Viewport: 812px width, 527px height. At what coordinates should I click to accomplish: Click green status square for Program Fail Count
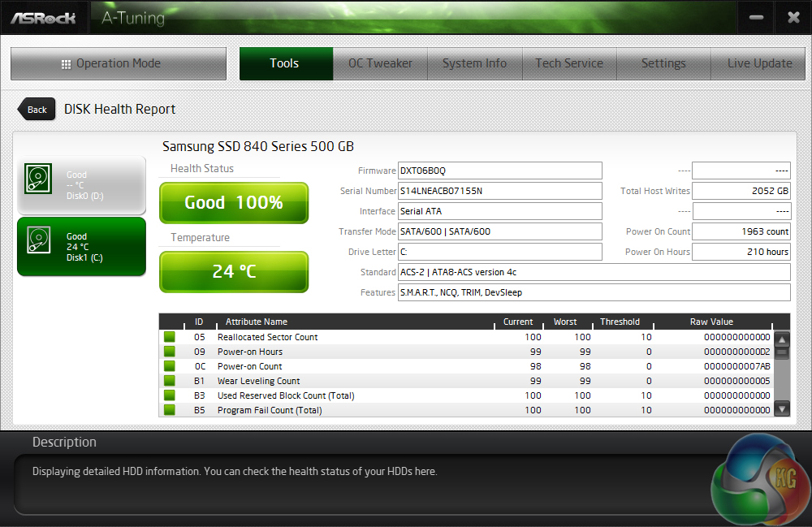[170, 409]
